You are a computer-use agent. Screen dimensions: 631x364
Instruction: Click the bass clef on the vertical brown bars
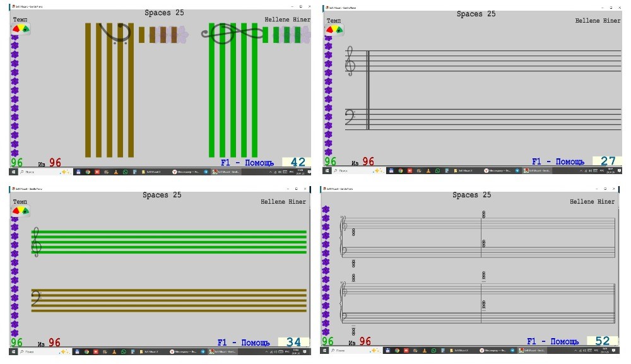(114, 34)
